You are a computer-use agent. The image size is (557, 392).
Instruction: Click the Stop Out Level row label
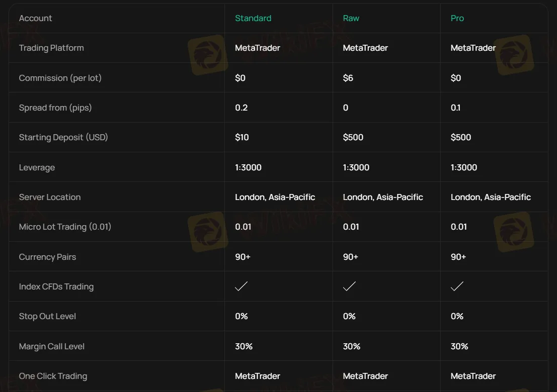click(x=48, y=316)
